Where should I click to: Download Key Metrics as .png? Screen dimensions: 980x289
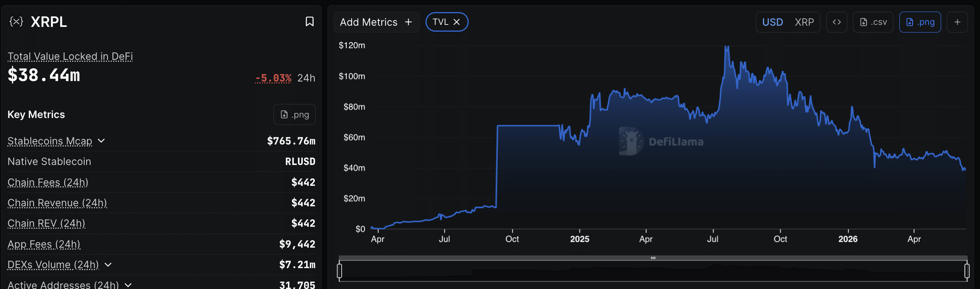[294, 115]
